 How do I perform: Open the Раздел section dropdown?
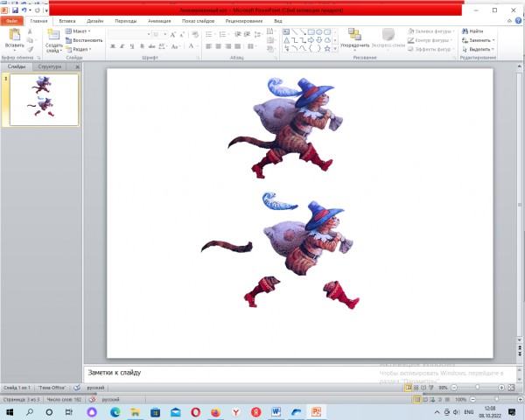click(79, 49)
